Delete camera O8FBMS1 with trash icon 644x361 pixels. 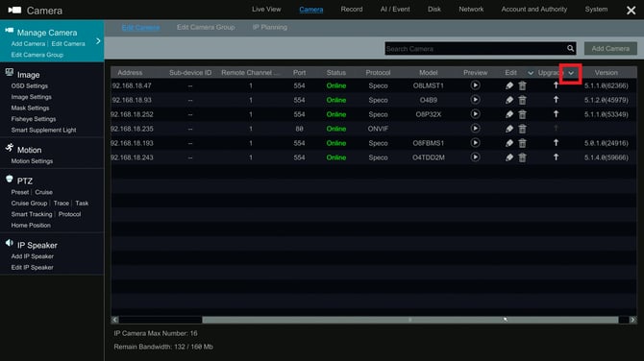(523, 143)
